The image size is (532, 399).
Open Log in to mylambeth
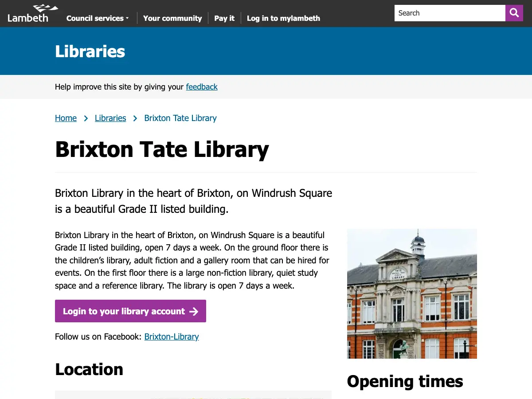point(283,18)
